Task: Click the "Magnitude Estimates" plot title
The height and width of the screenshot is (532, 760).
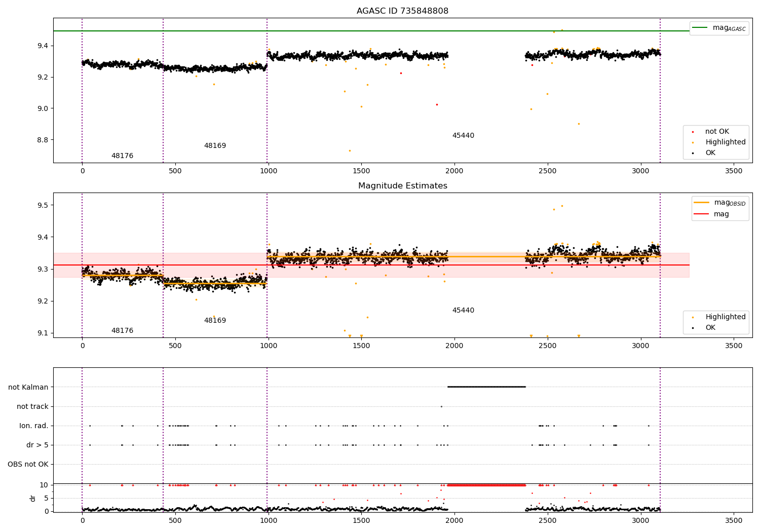Action: (x=402, y=186)
